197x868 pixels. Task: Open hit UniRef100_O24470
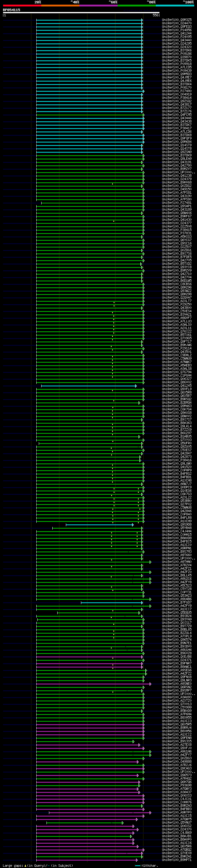coord(177,23)
